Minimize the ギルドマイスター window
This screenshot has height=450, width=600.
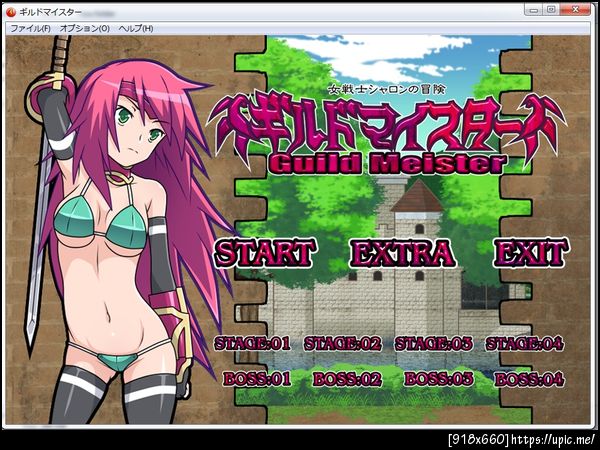(534, 10)
